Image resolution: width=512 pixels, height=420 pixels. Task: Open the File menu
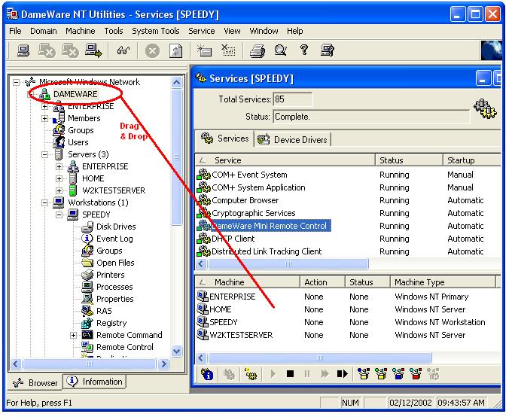pyautogui.click(x=15, y=31)
